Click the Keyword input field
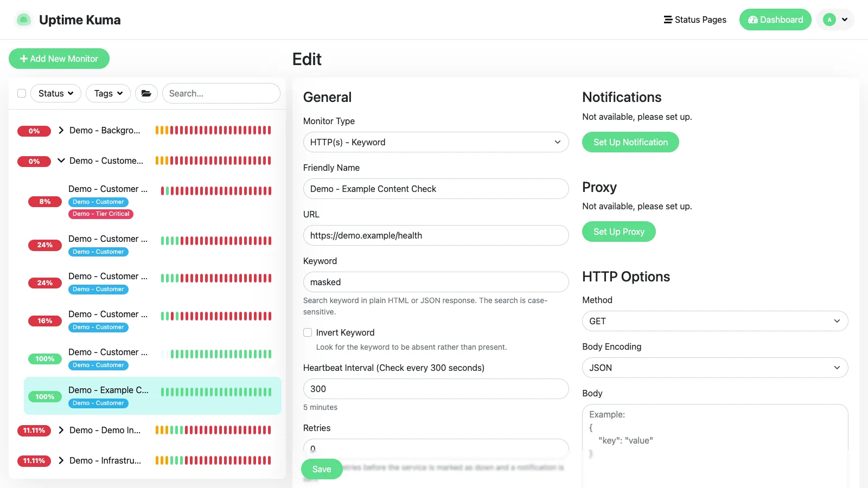This screenshot has height=488, width=868. tap(436, 282)
